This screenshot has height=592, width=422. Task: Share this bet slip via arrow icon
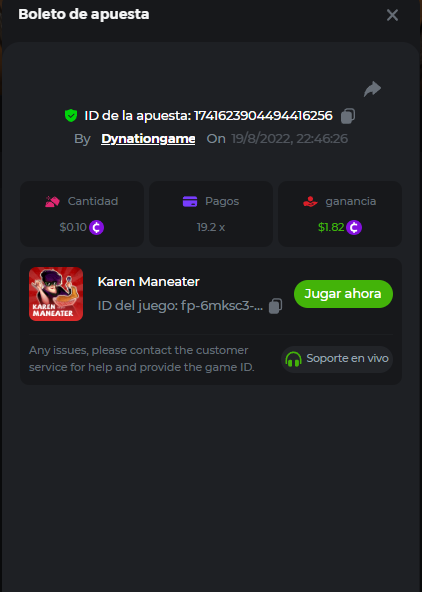point(372,89)
